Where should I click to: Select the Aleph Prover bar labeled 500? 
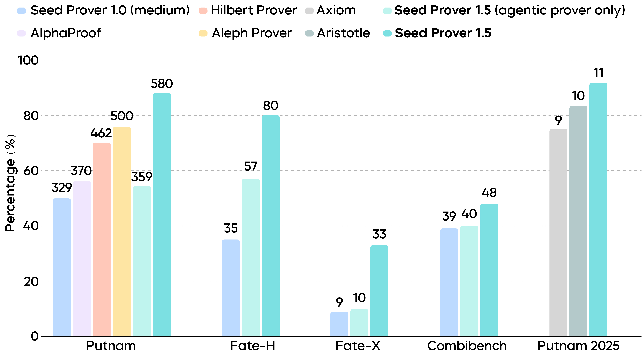click(122, 231)
